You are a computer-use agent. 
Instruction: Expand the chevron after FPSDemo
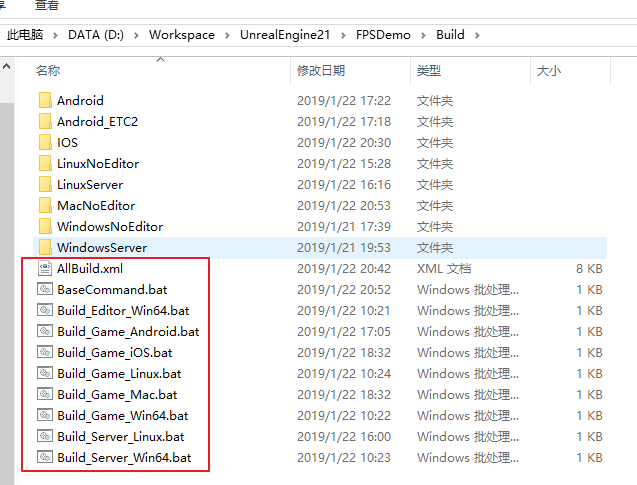(x=423, y=35)
